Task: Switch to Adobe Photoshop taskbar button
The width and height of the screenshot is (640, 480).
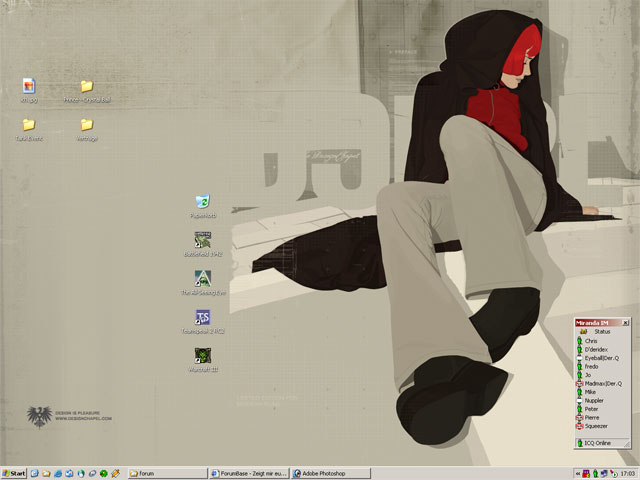Action: pos(331,473)
